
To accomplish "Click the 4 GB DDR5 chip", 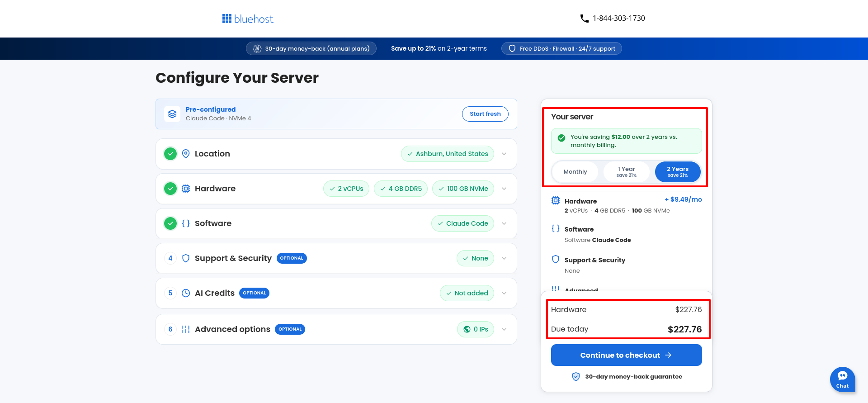I will point(401,189).
